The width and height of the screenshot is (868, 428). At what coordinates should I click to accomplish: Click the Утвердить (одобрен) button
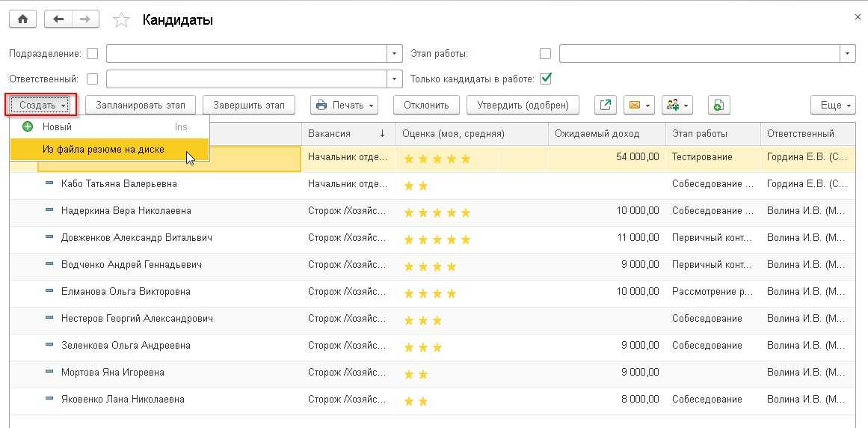pyautogui.click(x=523, y=106)
